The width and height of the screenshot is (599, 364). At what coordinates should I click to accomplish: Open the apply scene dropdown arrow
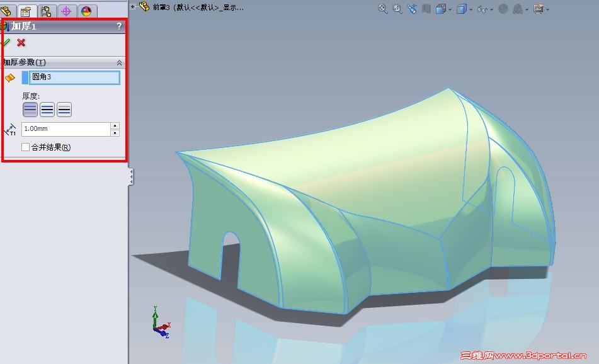(x=527, y=9)
